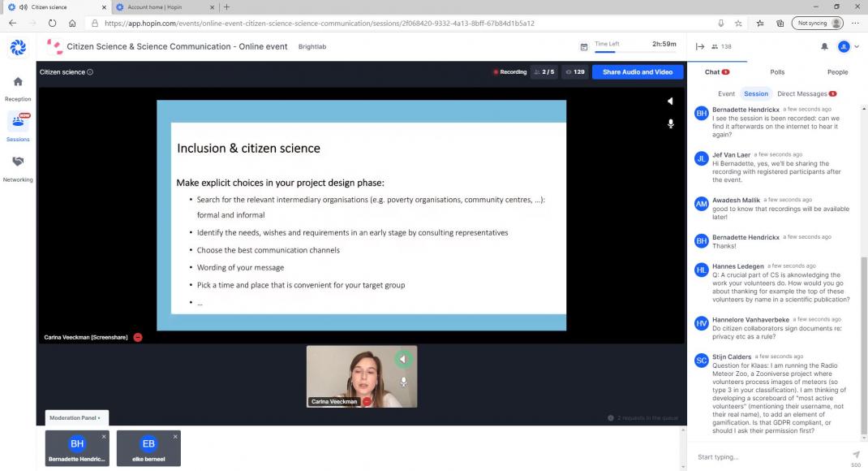Click the Recording indicator
The width and height of the screenshot is (868, 471).
(x=509, y=72)
